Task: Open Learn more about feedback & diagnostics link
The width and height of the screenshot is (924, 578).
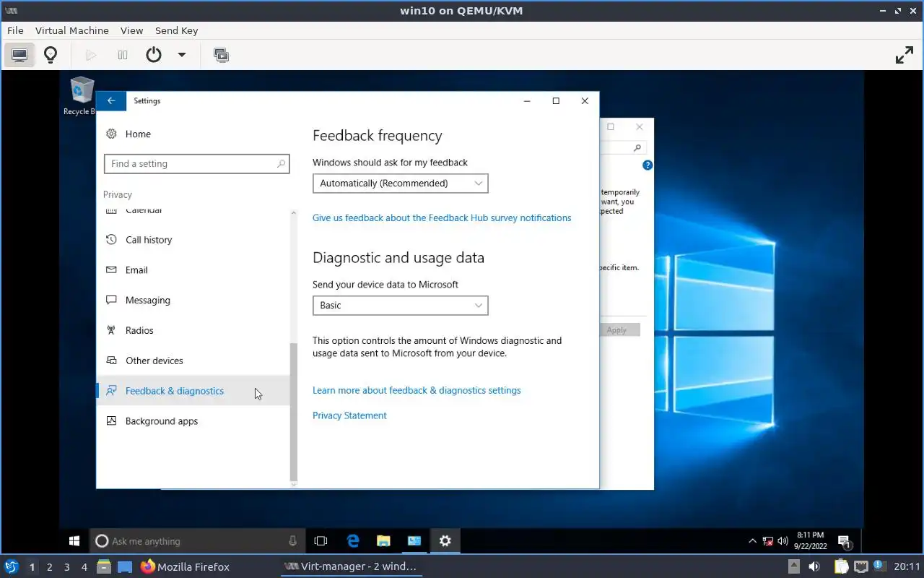Action: tap(417, 390)
